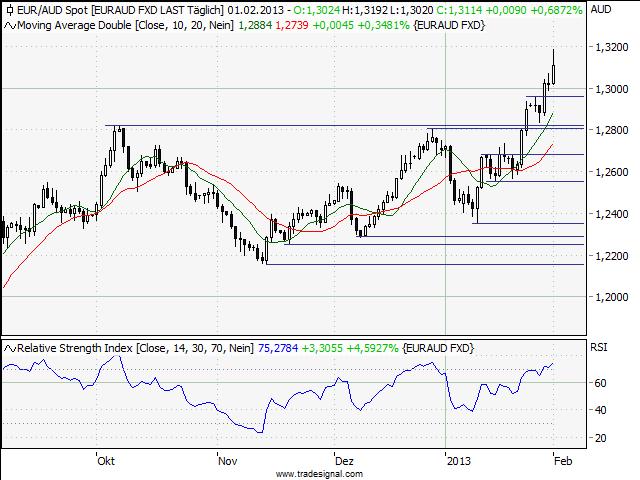This screenshot has height=480, width=640.
Task: Click the 1,3200 price level on axis
Action: point(609,47)
